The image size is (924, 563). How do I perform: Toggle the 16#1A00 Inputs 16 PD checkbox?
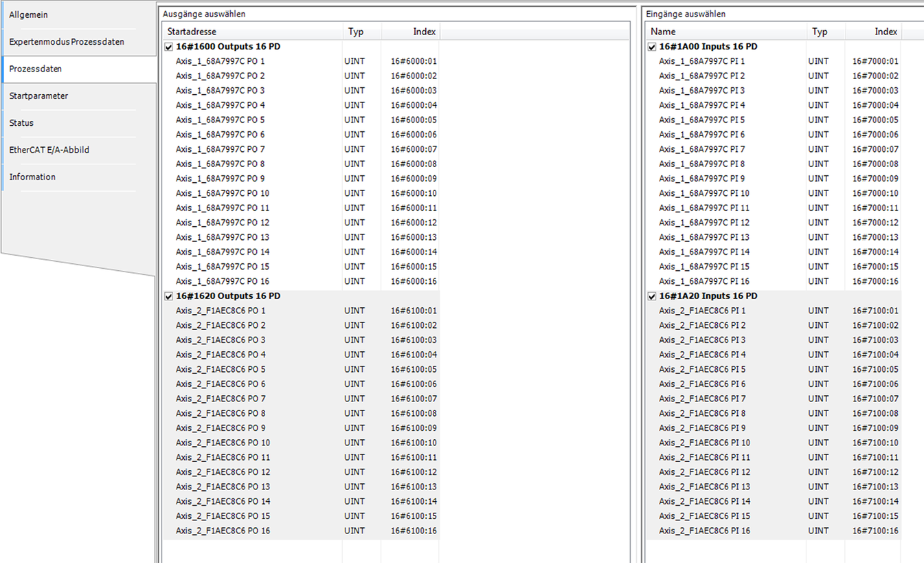coord(652,47)
